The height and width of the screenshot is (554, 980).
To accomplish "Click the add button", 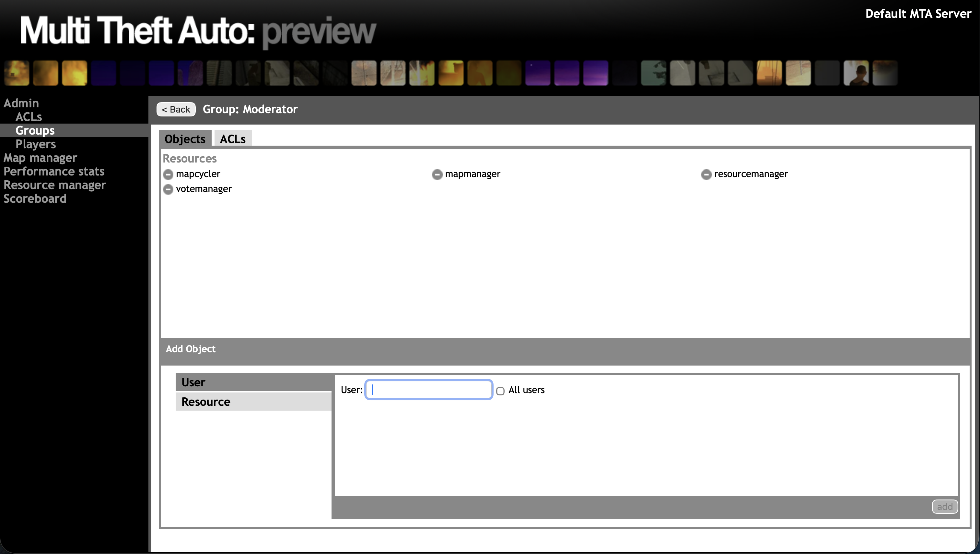I will [944, 506].
